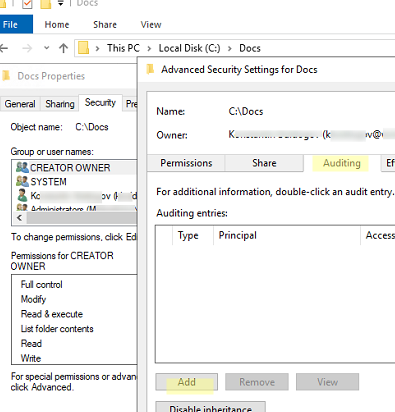Click the Owner value text

(x=311, y=134)
